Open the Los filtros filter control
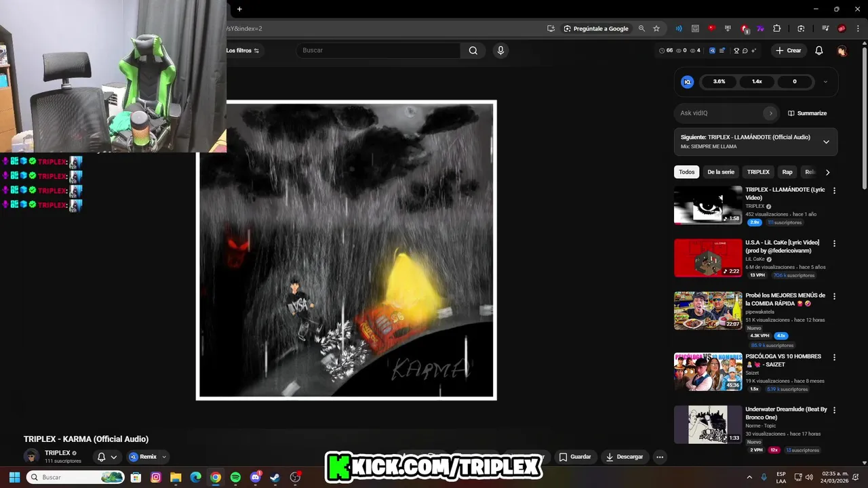Viewport: 868px width, 488px height. click(x=242, y=50)
